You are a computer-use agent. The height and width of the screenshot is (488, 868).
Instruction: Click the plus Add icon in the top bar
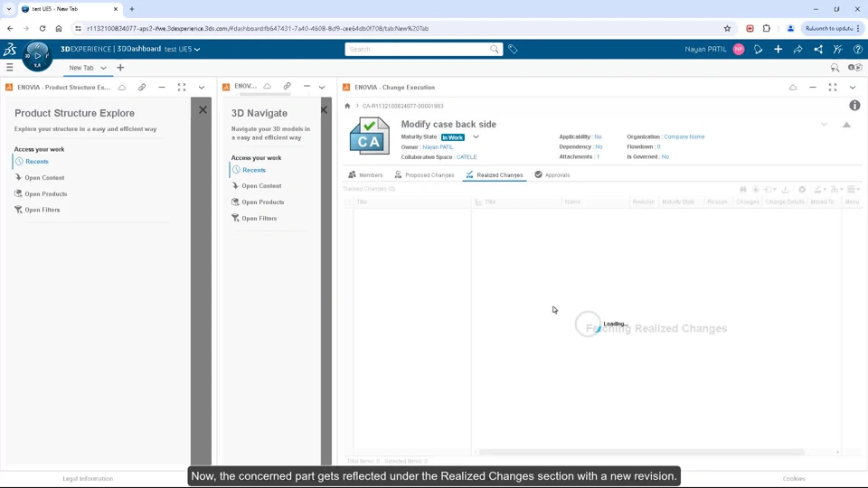point(778,49)
